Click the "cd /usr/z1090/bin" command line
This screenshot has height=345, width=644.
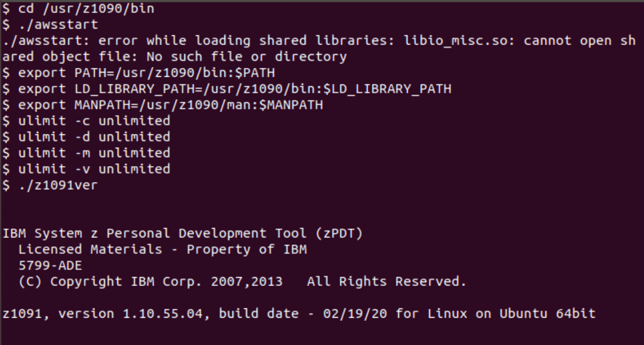tap(86, 9)
